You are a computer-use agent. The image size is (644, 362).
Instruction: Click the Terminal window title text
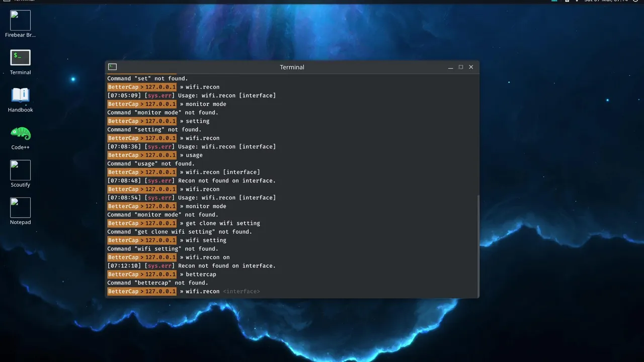click(292, 67)
